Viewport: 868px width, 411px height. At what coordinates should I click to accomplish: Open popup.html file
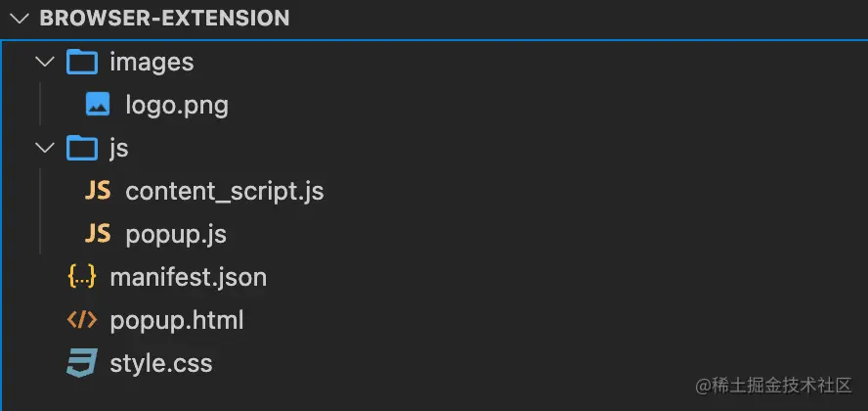(x=177, y=320)
